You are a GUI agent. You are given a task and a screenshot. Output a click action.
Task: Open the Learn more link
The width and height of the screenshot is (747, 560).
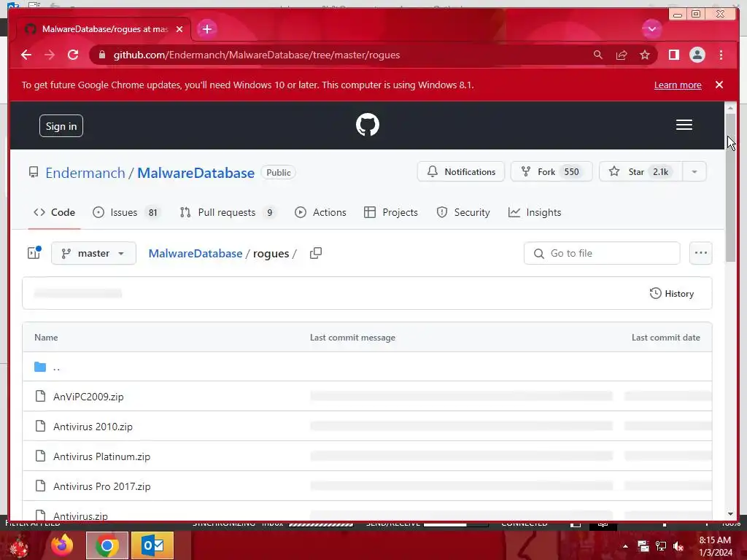(678, 85)
